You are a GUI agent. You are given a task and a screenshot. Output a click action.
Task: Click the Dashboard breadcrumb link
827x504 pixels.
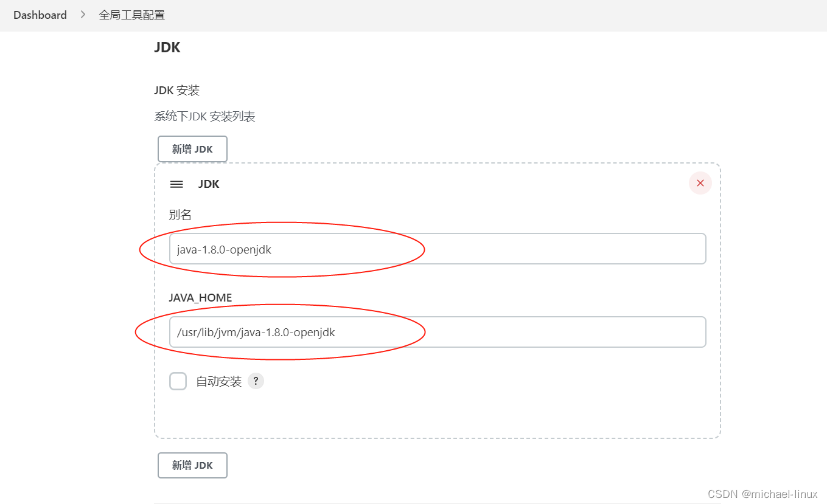pyautogui.click(x=40, y=15)
